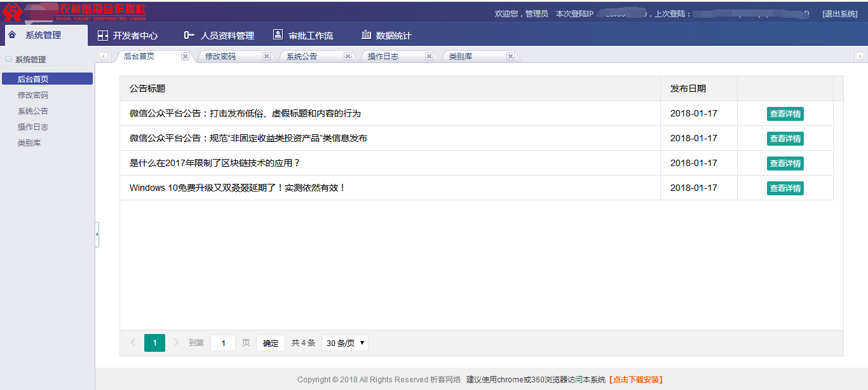Image resolution: width=868 pixels, height=390 pixels.
Task: Switch to the 操作日志 tab
Action: pos(383,57)
